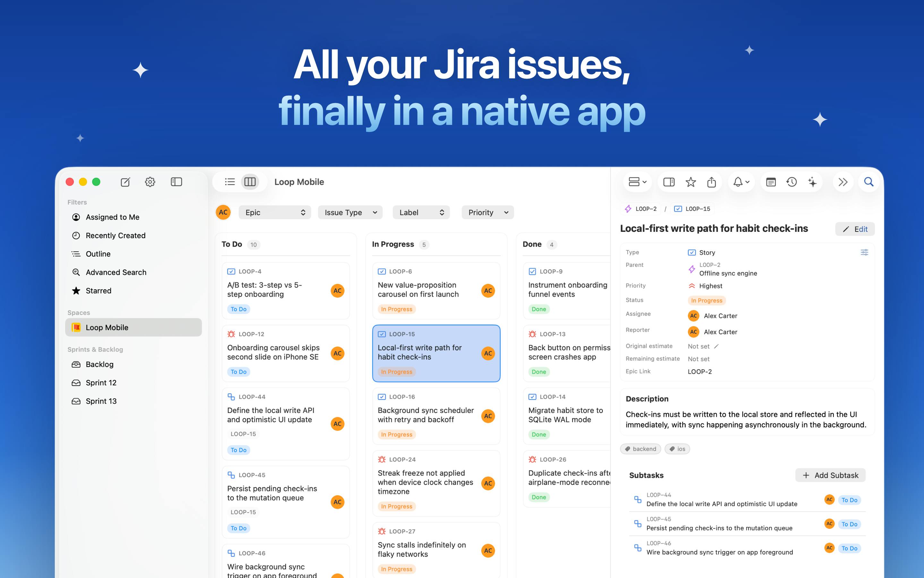Image resolution: width=924 pixels, height=578 pixels.
Task: Open the Priority filter dropdown
Action: point(488,213)
